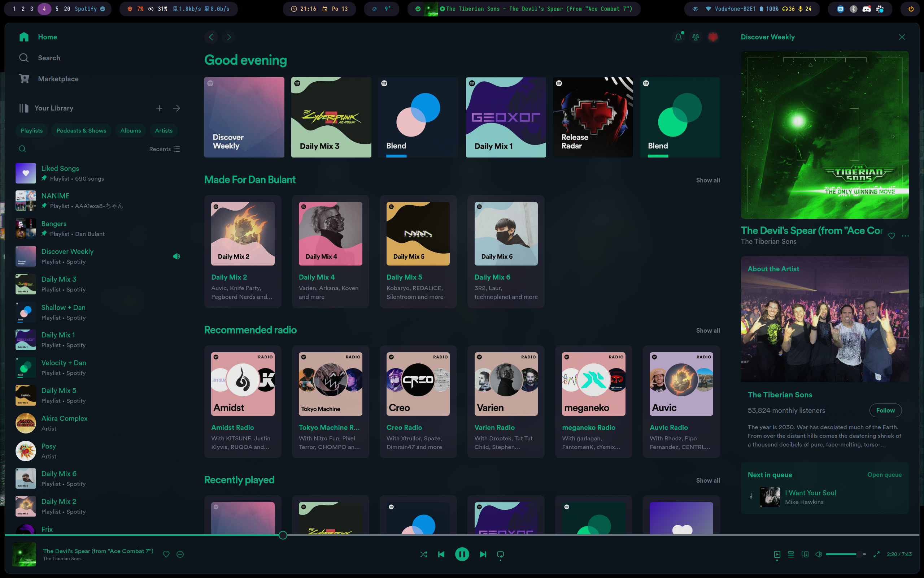This screenshot has height=578, width=924.
Task: Skip to the next track
Action: pyautogui.click(x=483, y=554)
